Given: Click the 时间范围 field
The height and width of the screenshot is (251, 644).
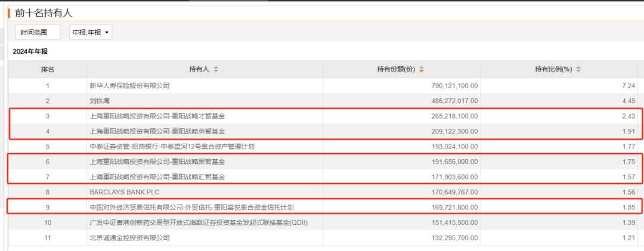Looking at the screenshot, I should 38,32.
